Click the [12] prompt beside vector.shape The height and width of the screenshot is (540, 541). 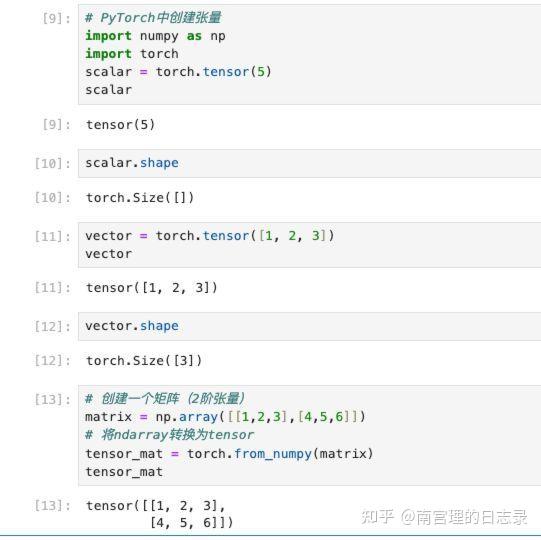point(52,326)
